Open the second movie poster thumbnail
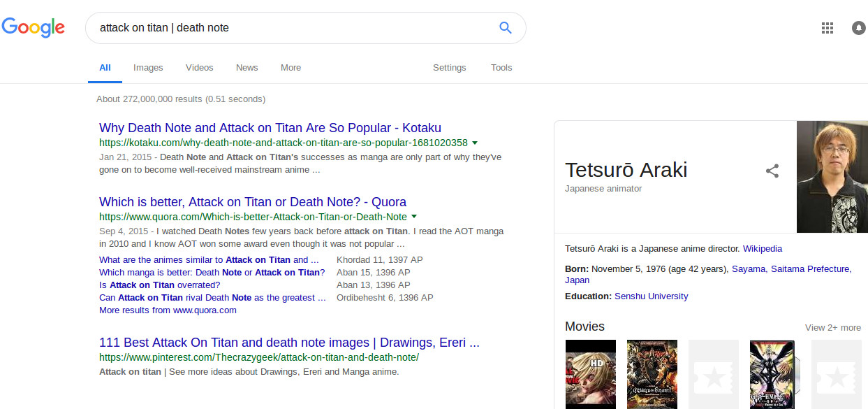 pyautogui.click(x=652, y=374)
